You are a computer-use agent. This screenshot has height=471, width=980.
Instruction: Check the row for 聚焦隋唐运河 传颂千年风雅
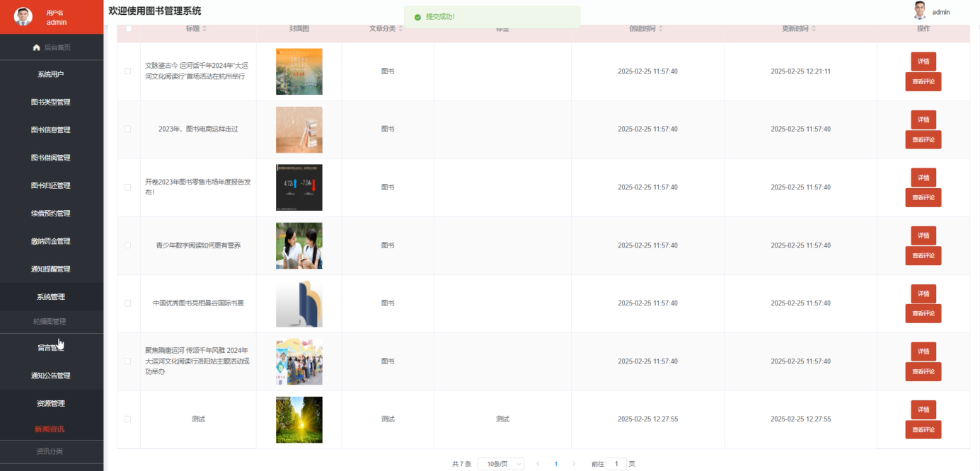click(128, 361)
